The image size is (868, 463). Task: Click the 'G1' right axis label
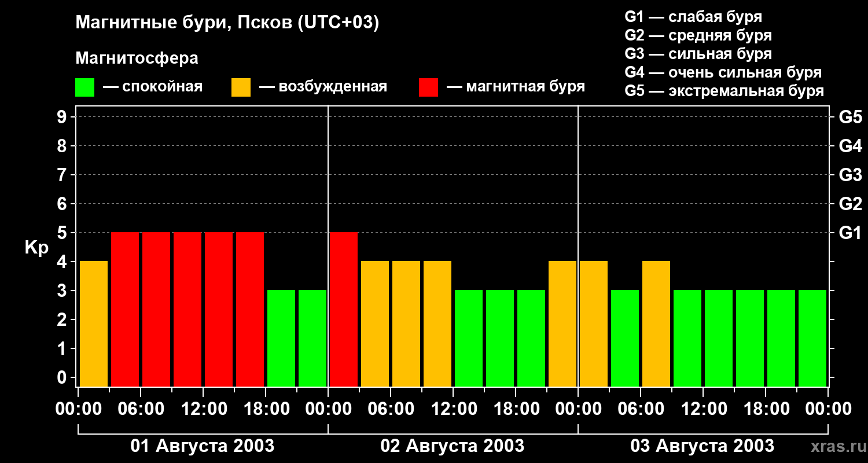[x=851, y=233]
